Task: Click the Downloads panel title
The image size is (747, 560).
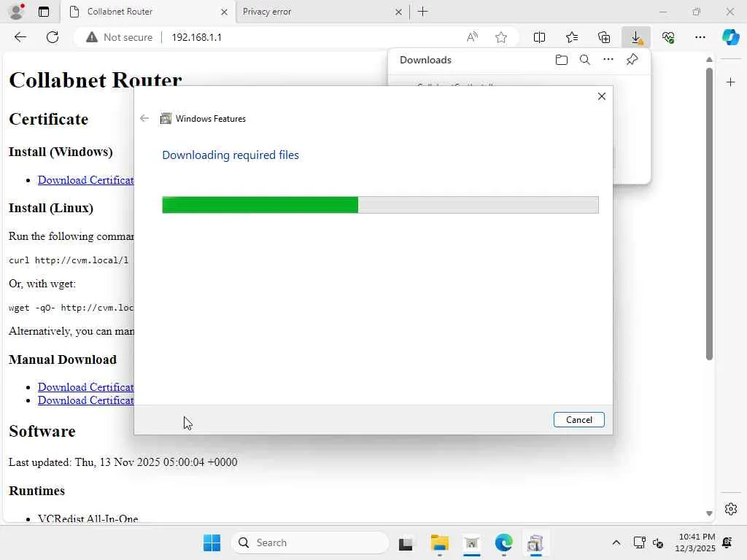Action: pyautogui.click(x=425, y=60)
